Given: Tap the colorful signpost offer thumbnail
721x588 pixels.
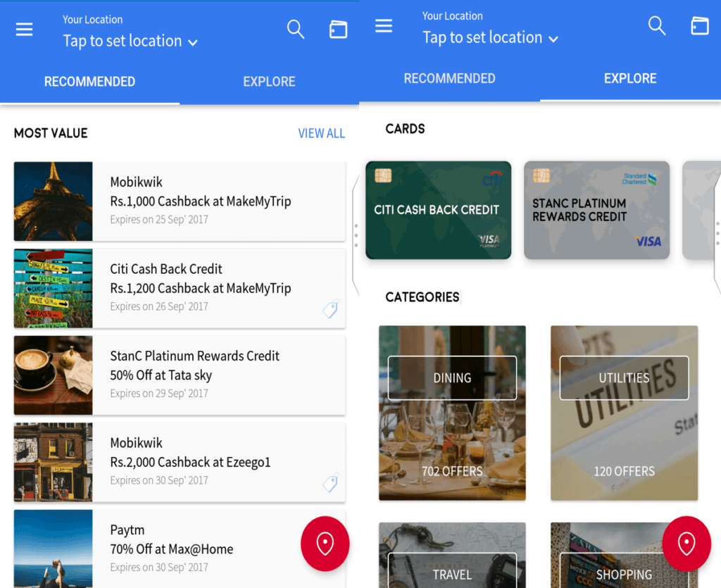Looking at the screenshot, I should [54, 288].
